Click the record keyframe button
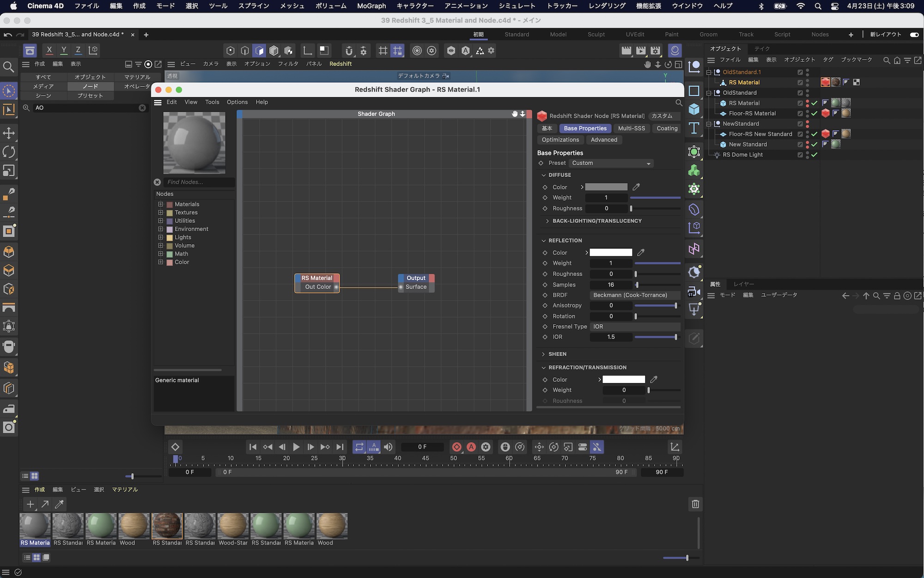Screen dimensions: 924x578 point(456,447)
